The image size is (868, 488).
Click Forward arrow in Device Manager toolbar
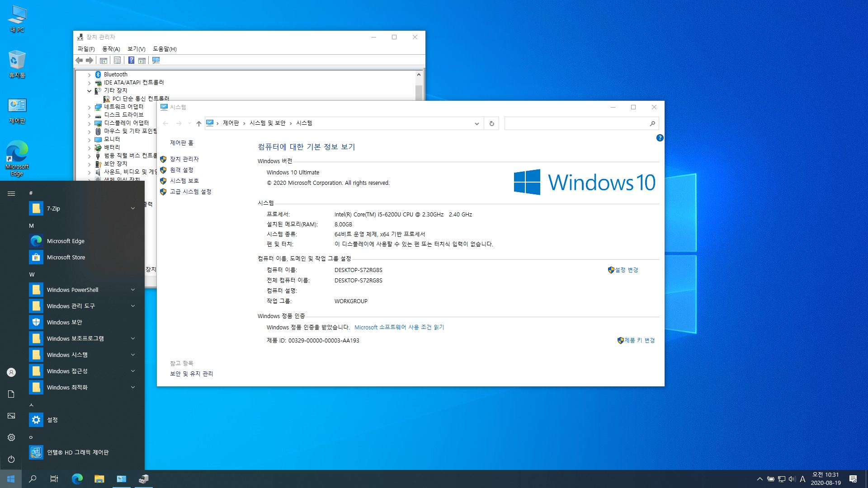(x=90, y=60)
